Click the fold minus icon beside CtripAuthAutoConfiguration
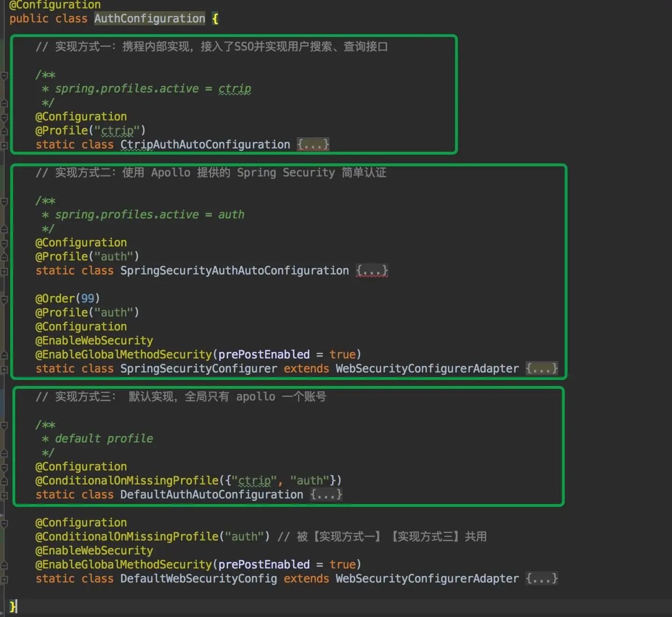672x617 pixels. (5, 144)
